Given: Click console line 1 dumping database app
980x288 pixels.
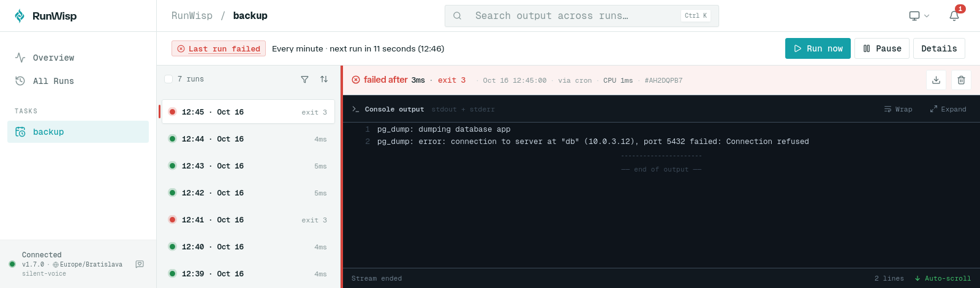Looking at the screenshot, I should [x=444, y=129].
